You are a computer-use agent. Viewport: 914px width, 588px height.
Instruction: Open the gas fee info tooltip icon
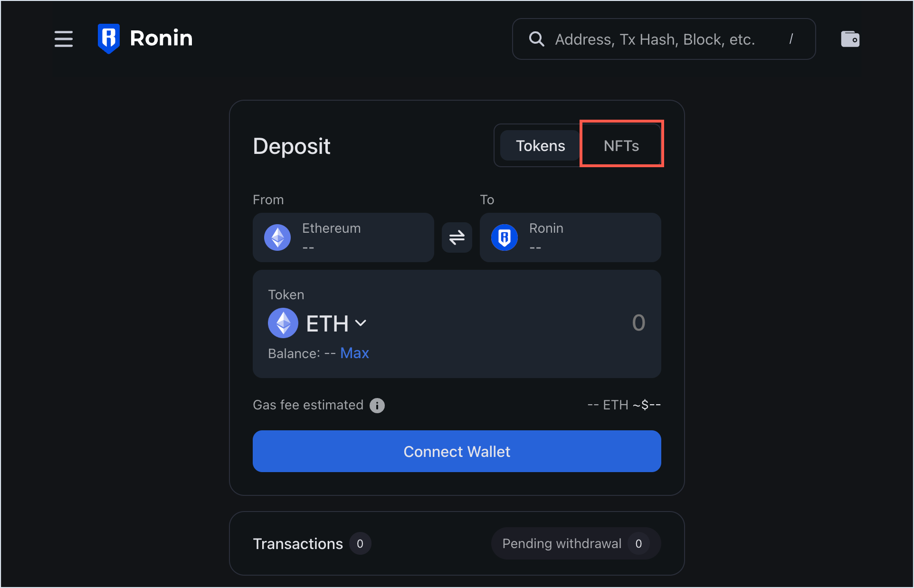[377, 405]
